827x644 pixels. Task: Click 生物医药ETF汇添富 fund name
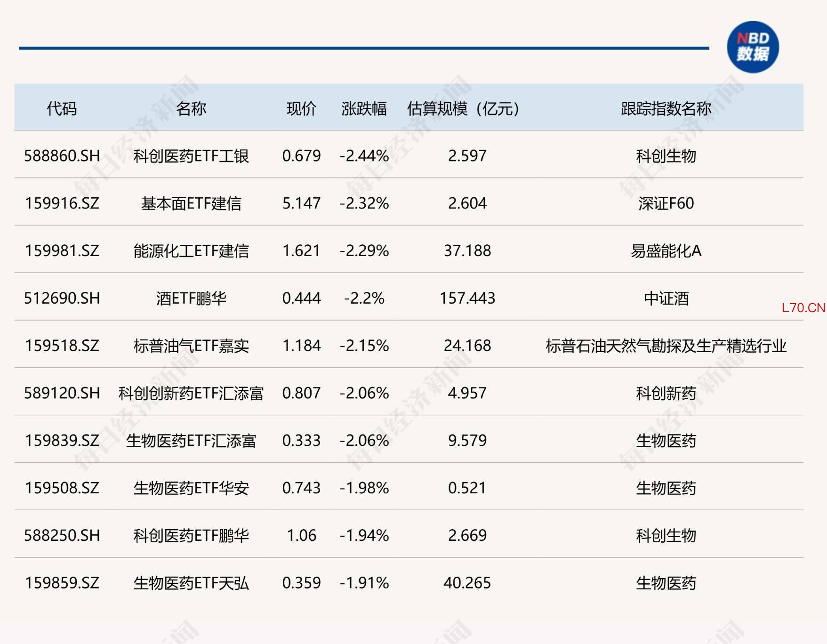pyautogui.click(x=191, y=441)
